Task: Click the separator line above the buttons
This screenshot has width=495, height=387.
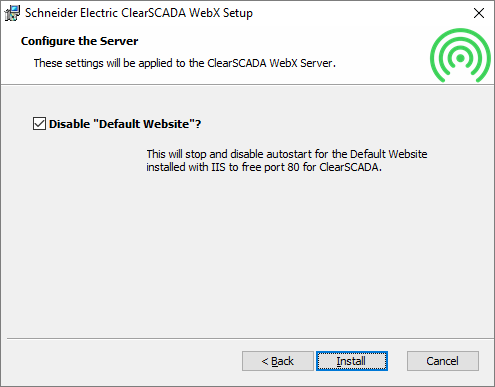Action: pos(250,339)
